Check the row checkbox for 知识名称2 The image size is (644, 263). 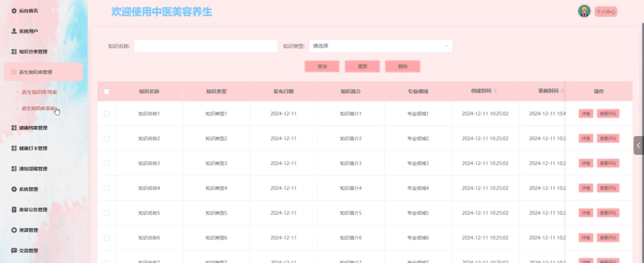click(x=107, y=139)
